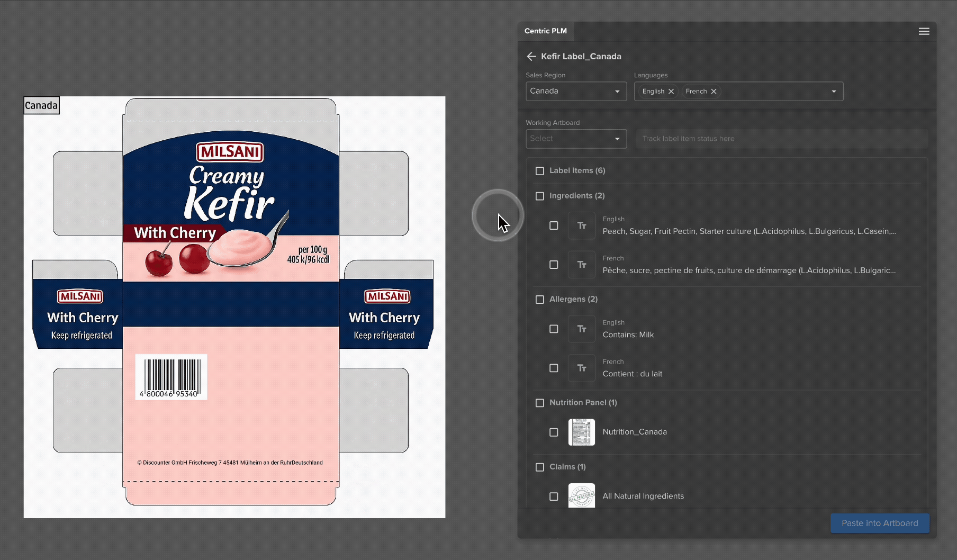The image size is (957, 560).
Task: Check the Ingredients (2) group checkbox
Action: tap(540, 196)
